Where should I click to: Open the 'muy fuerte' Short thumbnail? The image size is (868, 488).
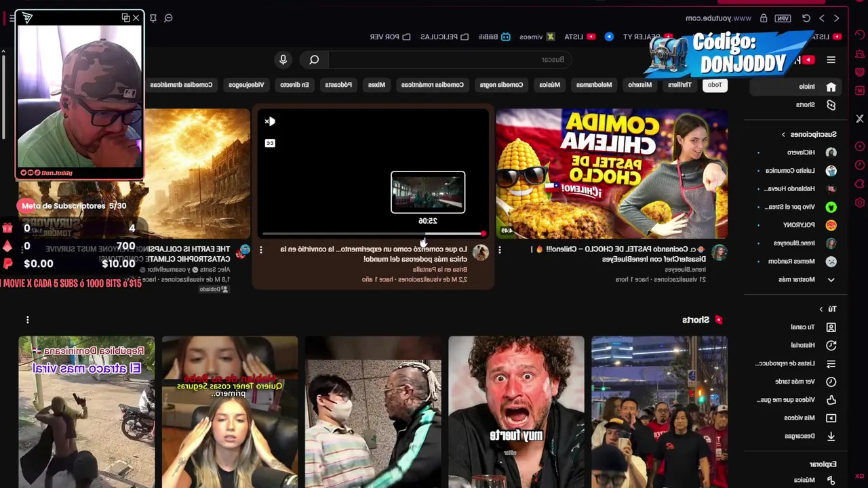(516, 412)
